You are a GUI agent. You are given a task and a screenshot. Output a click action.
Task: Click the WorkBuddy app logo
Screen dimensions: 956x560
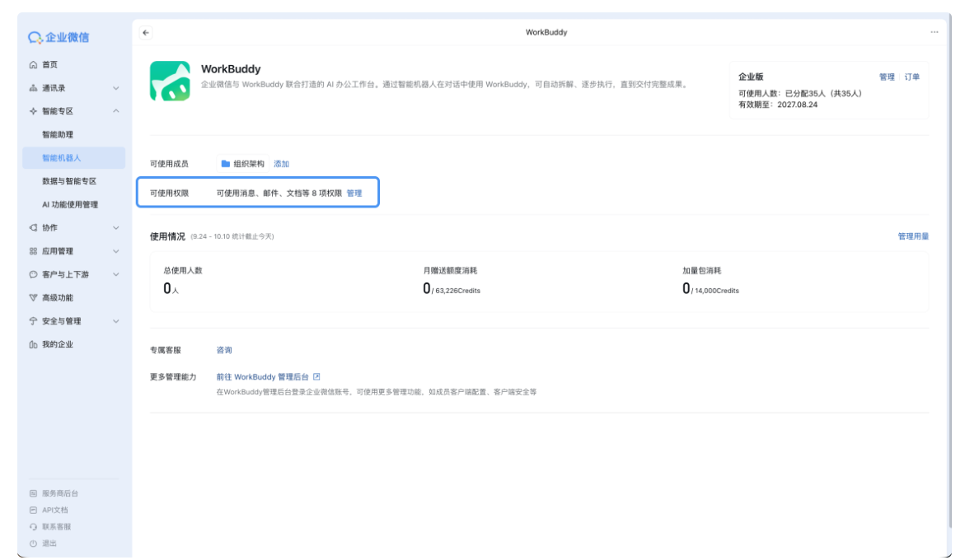tap(170, 81)
